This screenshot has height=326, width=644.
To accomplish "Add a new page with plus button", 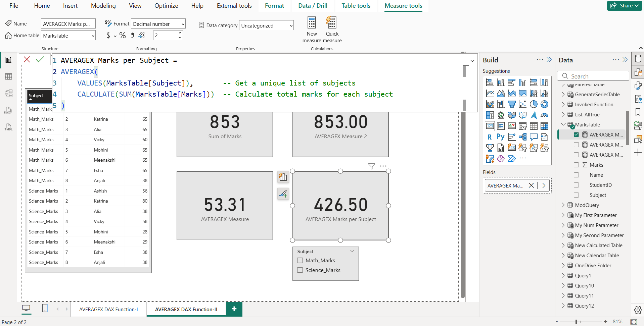I will click(x=234, y=309).
